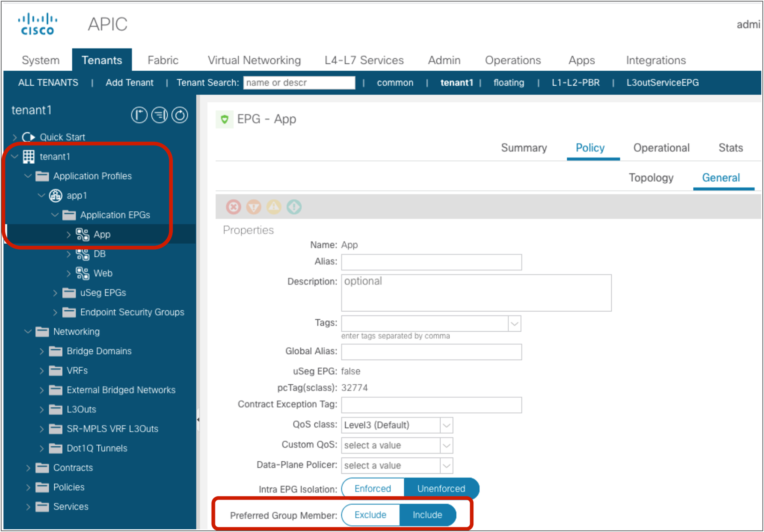Click the Bridge Domains folder icon

pyautogui.click(x=56, y=351)
